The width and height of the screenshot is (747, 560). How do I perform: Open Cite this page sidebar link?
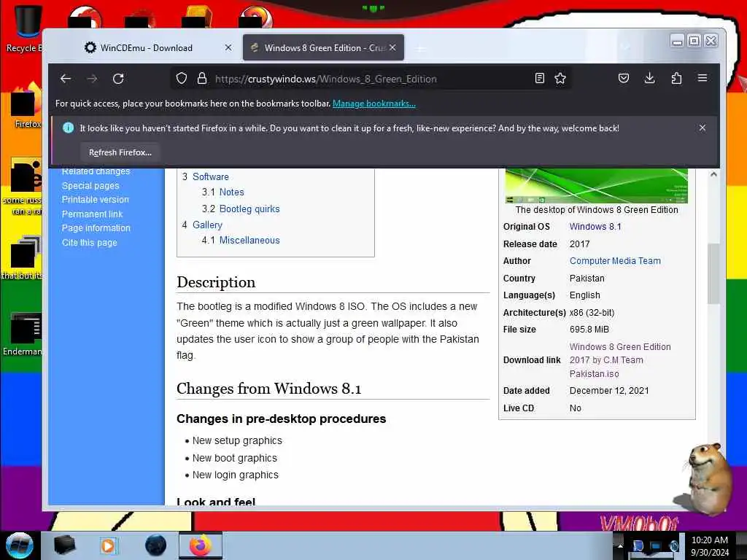click(x=90, y=242)
